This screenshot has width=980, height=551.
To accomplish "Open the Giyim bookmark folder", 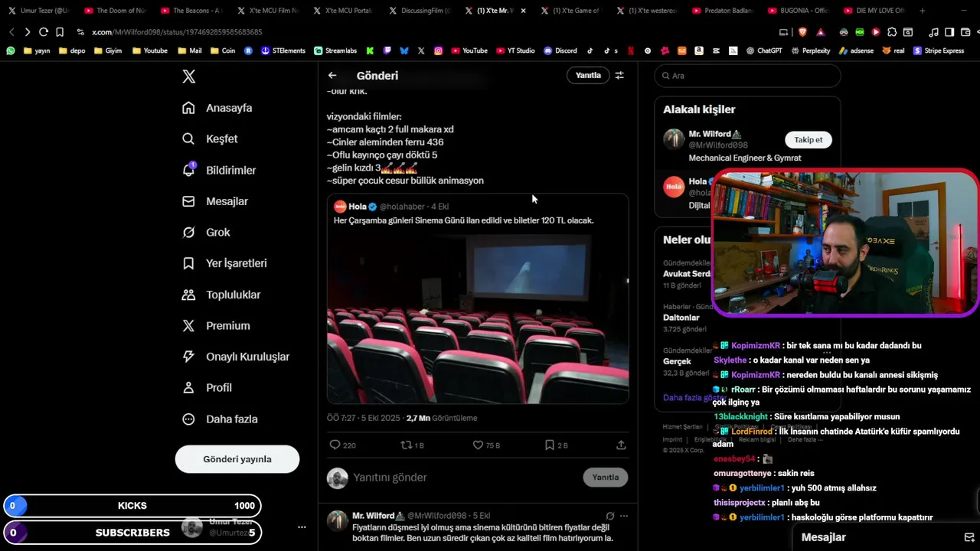I will pos(108,51).
